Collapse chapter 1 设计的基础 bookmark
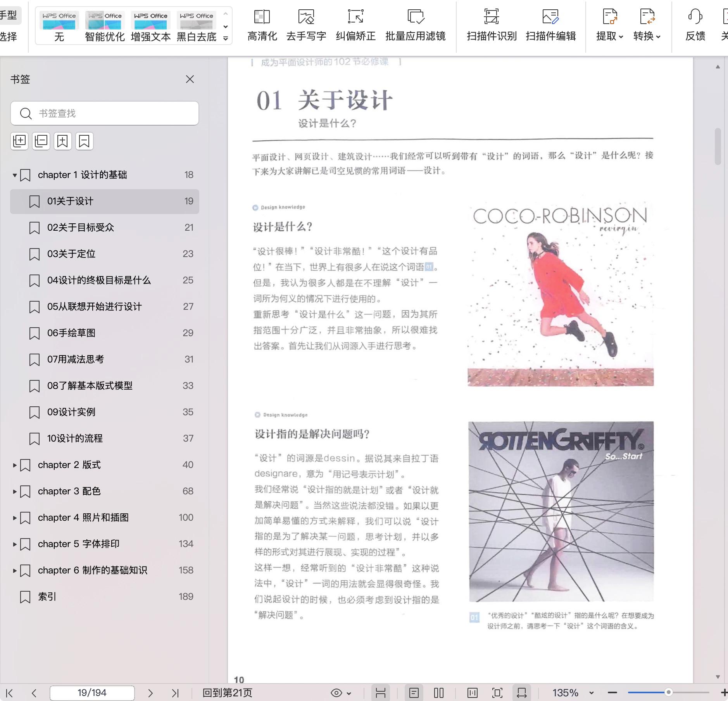The width and height of the screenshot is (728, 701). tap(15, 175)
